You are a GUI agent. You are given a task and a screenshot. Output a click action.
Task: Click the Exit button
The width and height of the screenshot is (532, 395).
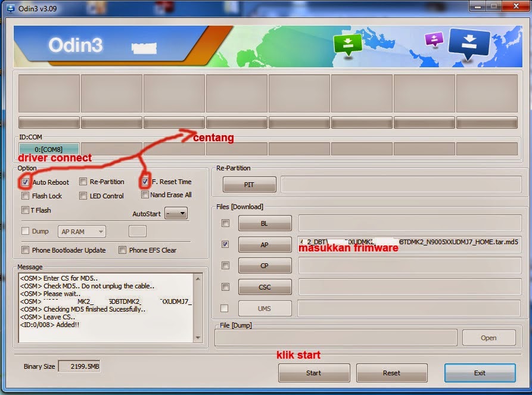point(480,372)
